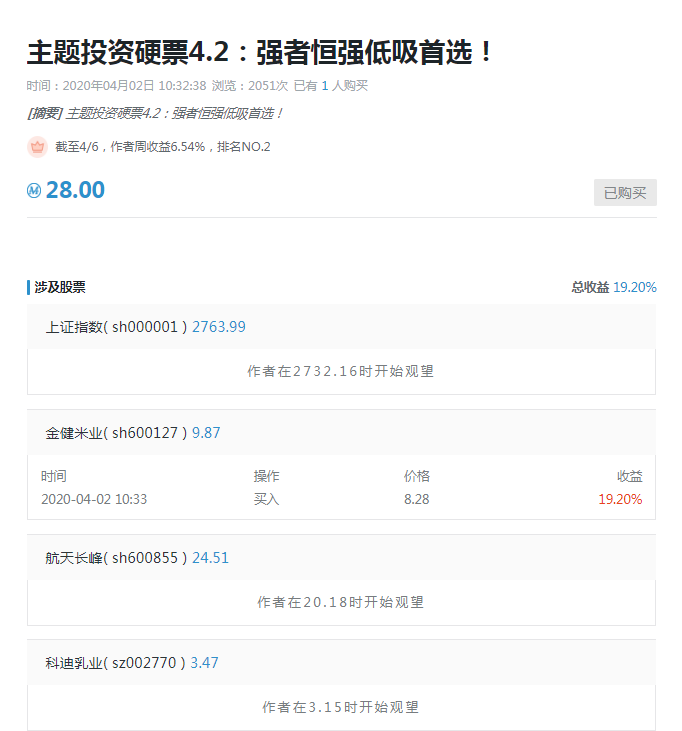This screenshot has height=731, width=682.
Task: Click the 涉及股票 section heading
Action: click(x=60, y=287)
